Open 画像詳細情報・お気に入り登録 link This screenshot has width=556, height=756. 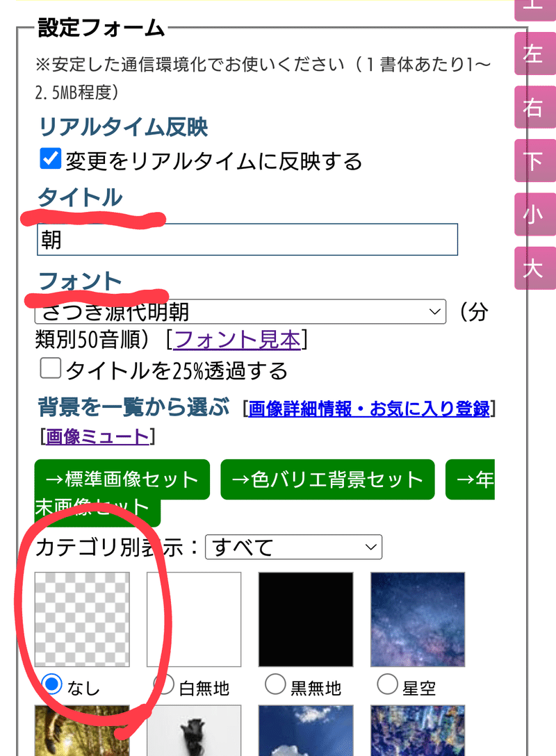369,409
